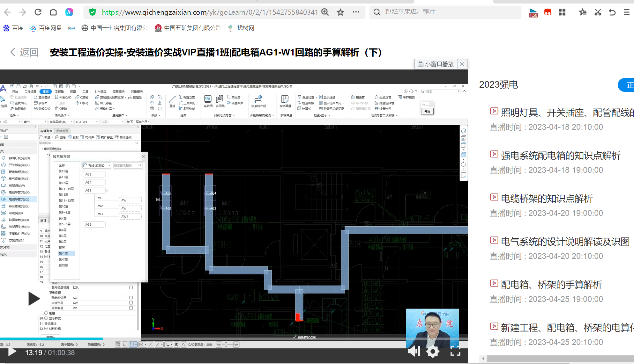Open the scissors screenshot tool in the browser toolbar
This screenshot has height=364, width=634.
(x=598, y=12)
